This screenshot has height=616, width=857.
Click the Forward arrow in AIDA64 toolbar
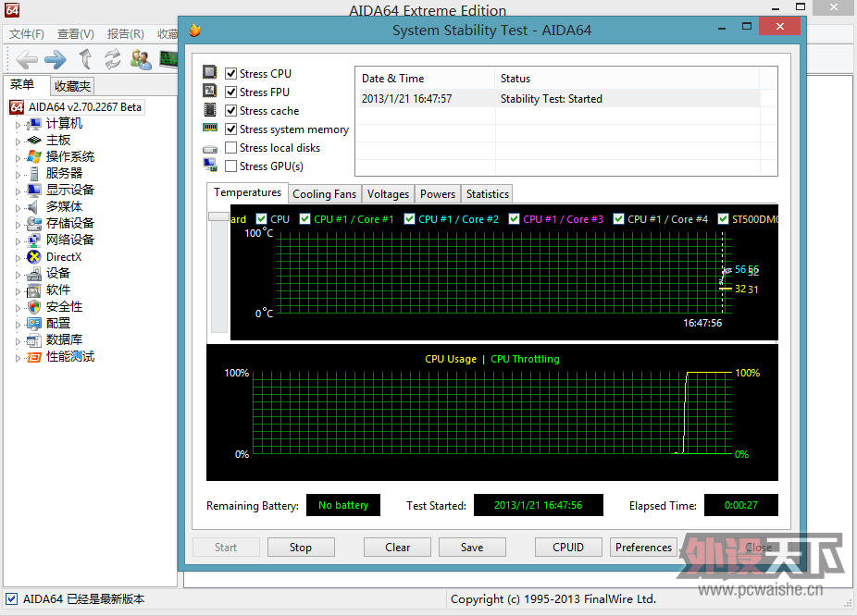[x=56, y=59]
